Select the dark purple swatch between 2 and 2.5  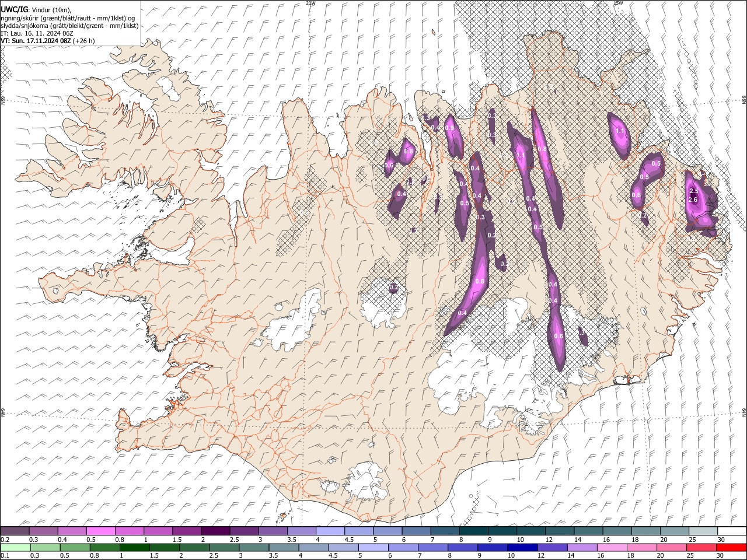coord(215,531)
